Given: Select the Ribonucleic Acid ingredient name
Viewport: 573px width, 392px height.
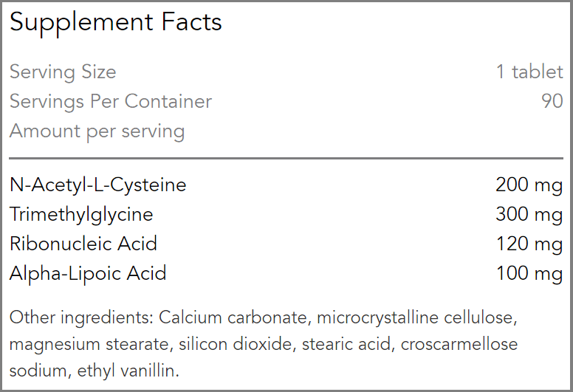Looking at the screenshot, I should coord(83,244).
